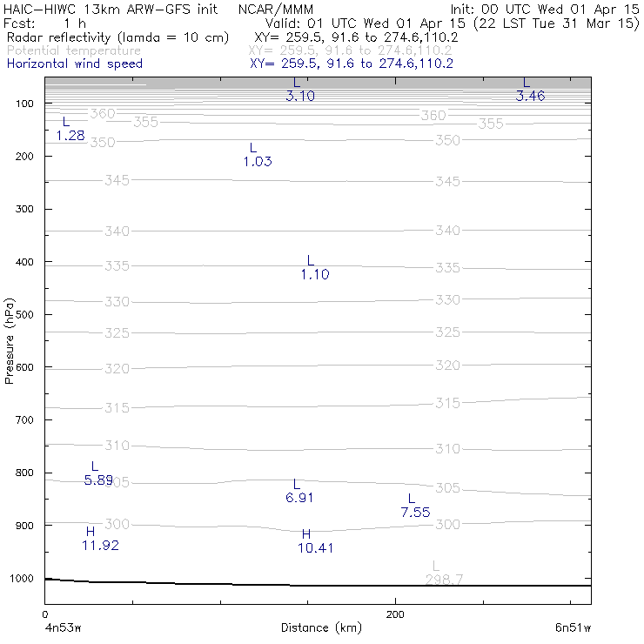Click the 400 hPa pressure axis label

[24, 262]
